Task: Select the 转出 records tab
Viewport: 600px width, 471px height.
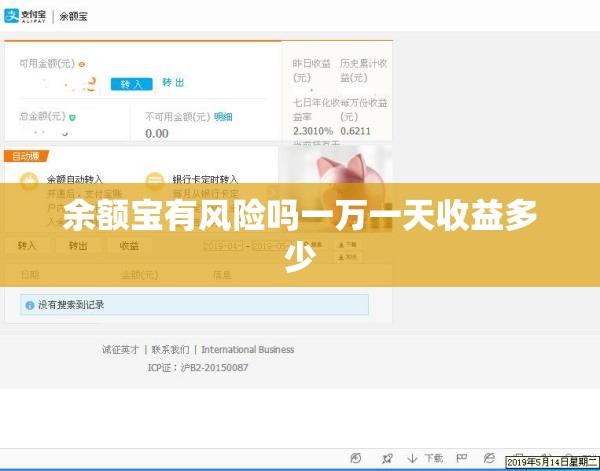Action: [x=78, y=246]
